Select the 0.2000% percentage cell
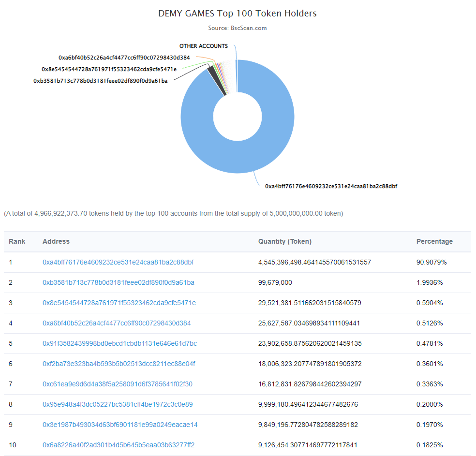 (430, 404)
